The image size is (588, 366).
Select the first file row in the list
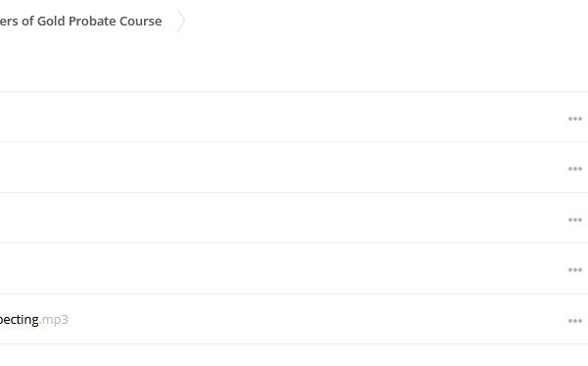[x=294, y=117]
